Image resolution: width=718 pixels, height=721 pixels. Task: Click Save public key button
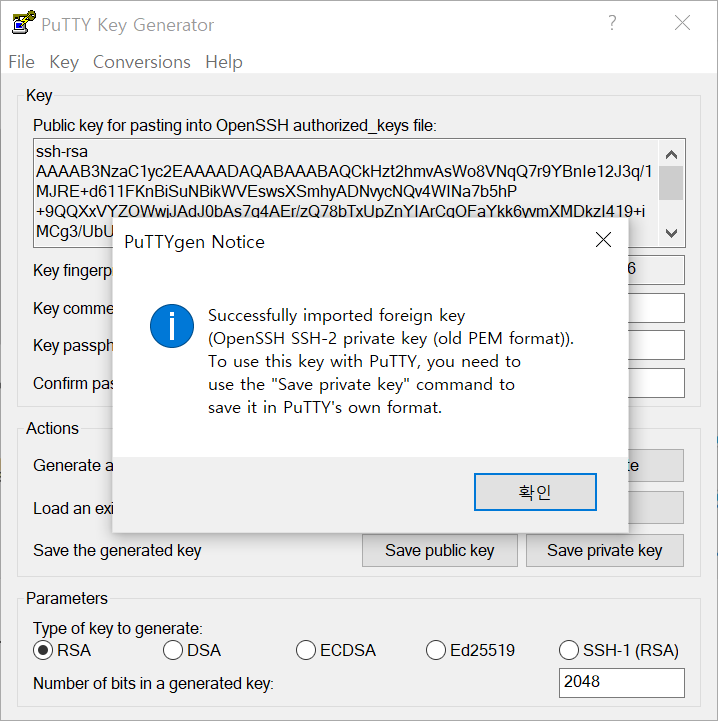tap(440, 550)
